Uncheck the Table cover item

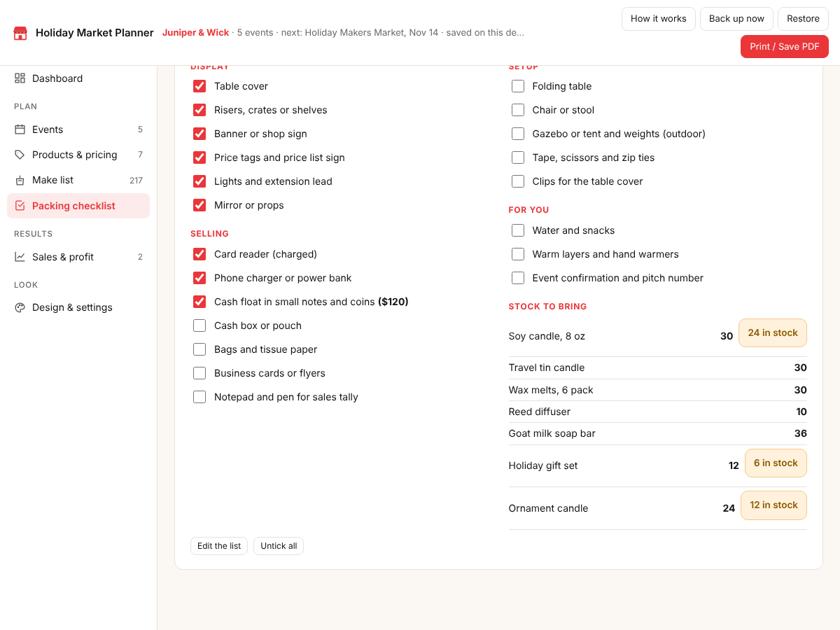199,86
